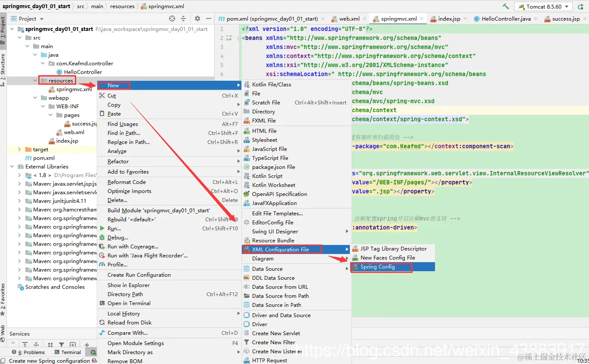Choose DDL Data Source entry
The width and height of the screenshot is (589, 364).
click(x=296, y=278)
